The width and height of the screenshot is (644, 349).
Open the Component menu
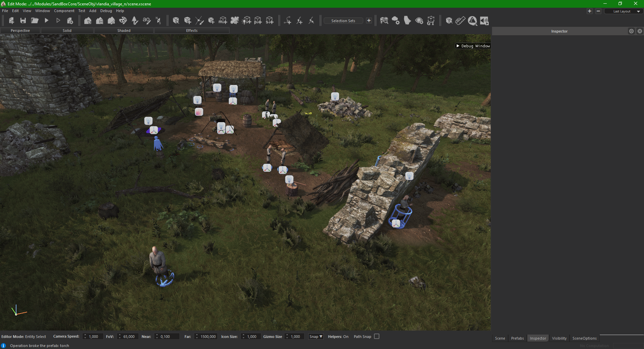point(64,11)
